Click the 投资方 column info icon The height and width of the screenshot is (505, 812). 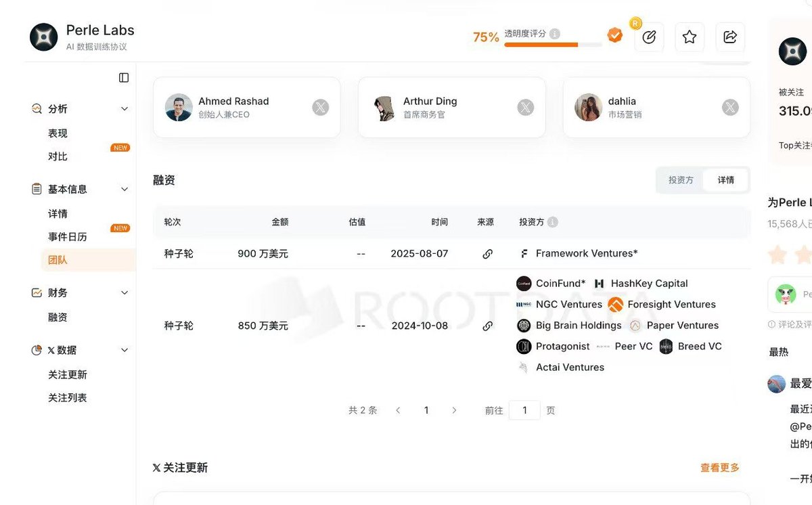pos(553,222)
